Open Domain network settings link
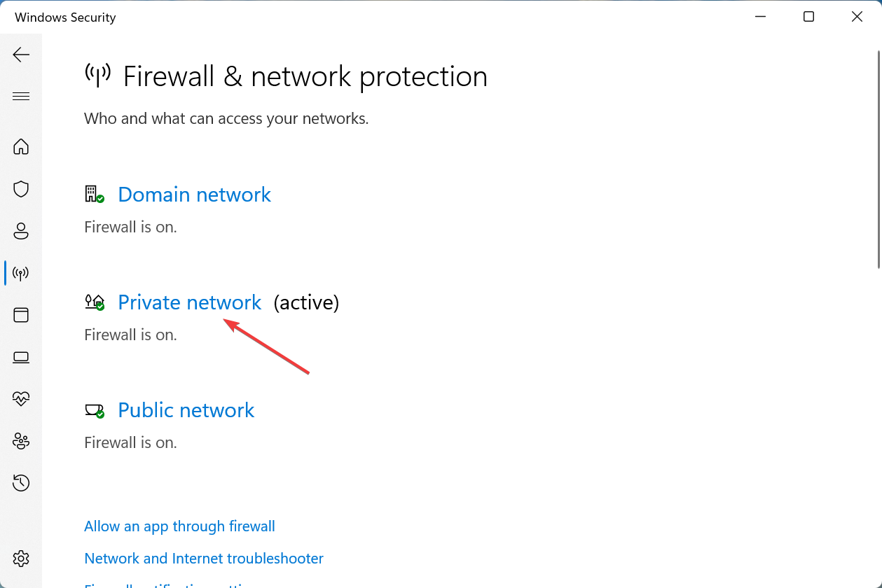The width and height of the screenshot is (882, 588). (194, 195)
